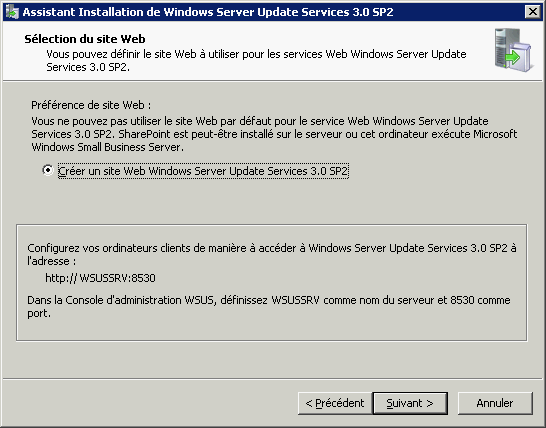Click the 'Dans la Console d'administration WSUS' text
Viewport: 546px width, 428px height.
point(268,306)
